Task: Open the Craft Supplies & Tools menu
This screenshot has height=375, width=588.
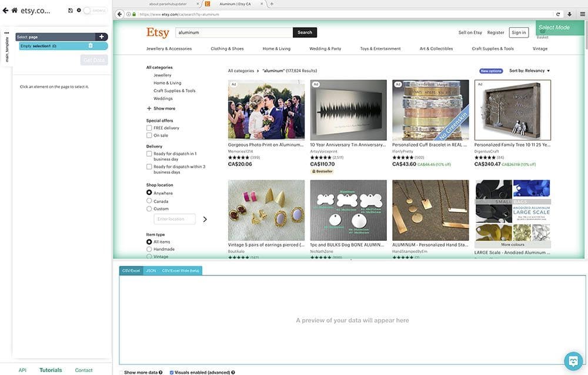Action: coord(492,48)
